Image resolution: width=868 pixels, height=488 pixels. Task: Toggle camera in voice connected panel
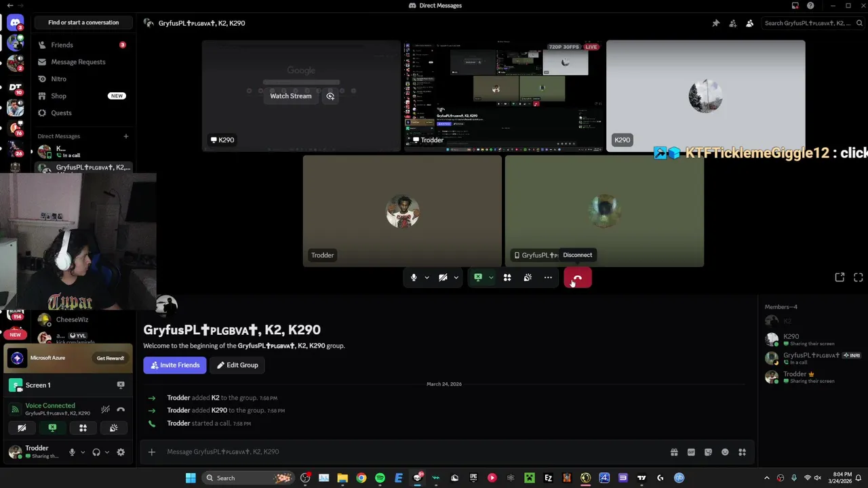tap(22, 428)
